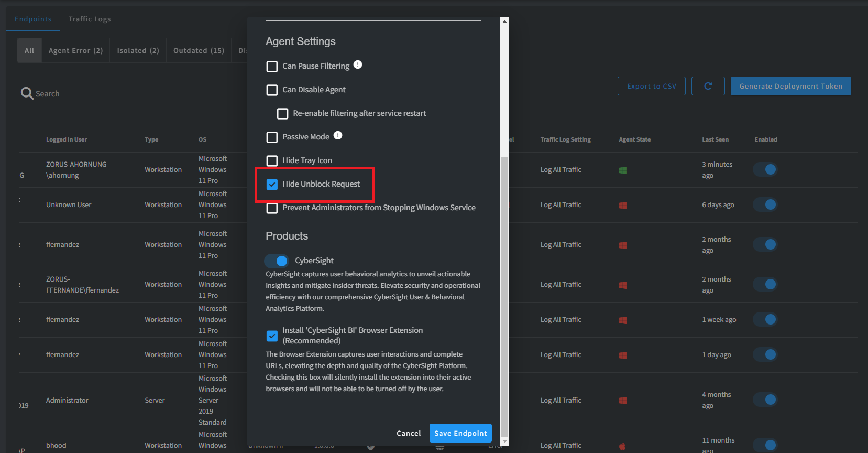Click the green Windows agent state icon
The height and width of the screenshot is (453, 868).
(x=622, y=170)
